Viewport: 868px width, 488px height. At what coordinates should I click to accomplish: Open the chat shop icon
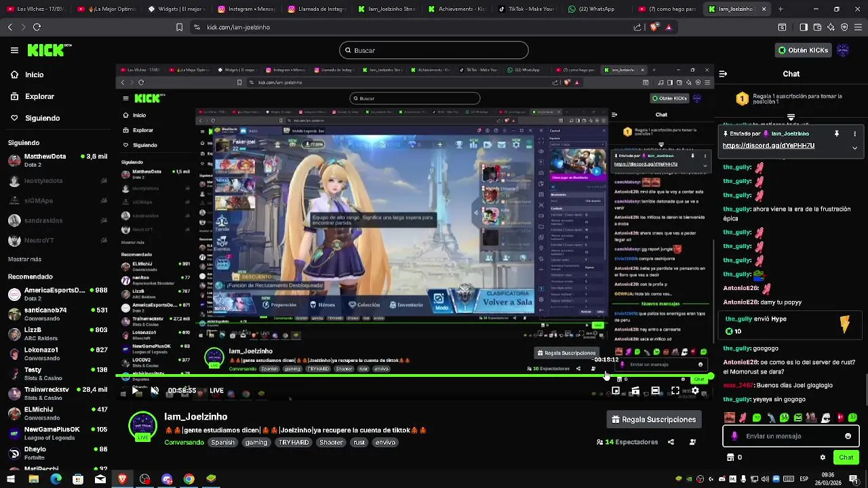pos(730,457)
